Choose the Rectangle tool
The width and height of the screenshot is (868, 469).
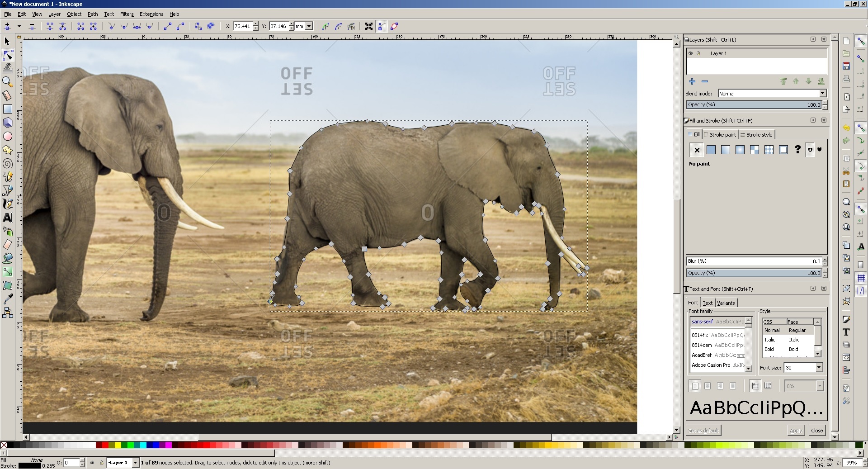(x=7, y=109)
